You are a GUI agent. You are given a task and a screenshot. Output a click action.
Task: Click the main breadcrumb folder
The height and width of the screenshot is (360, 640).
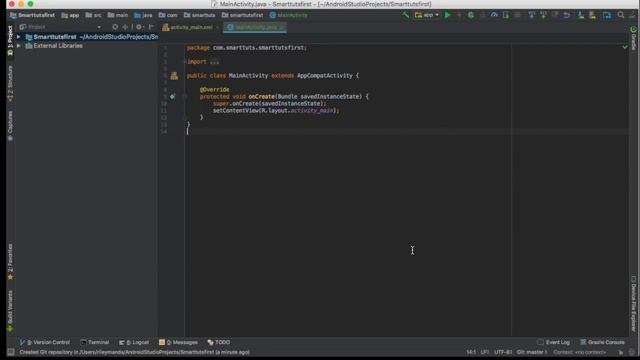click(x=118, y=15)
